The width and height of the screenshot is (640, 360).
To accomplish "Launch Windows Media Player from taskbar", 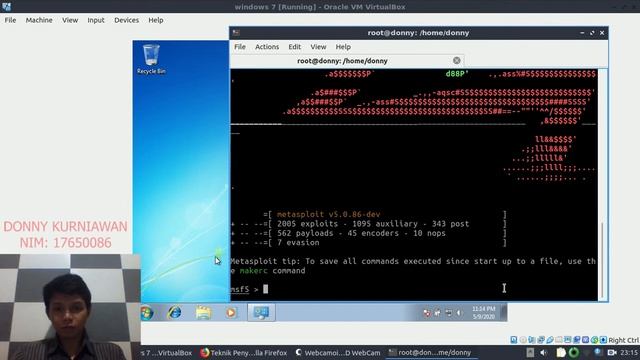I will click(x=231, y=313).
